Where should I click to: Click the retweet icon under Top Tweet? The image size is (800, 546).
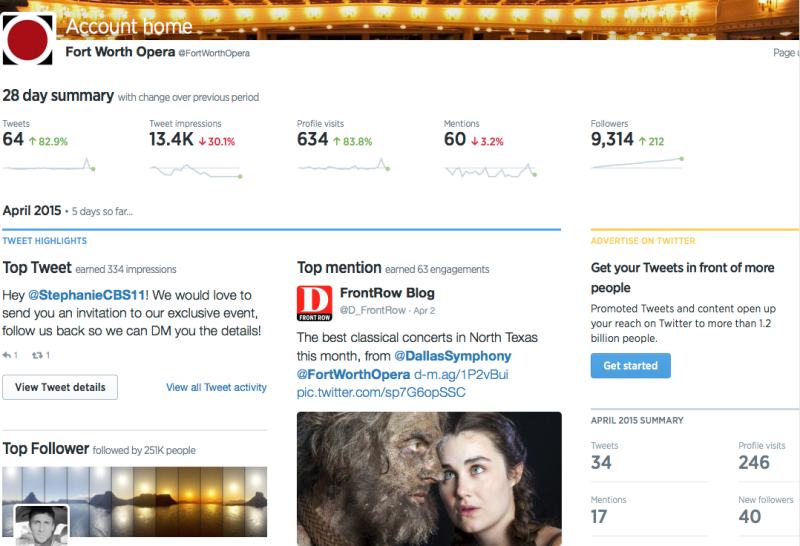click(38, 355)
